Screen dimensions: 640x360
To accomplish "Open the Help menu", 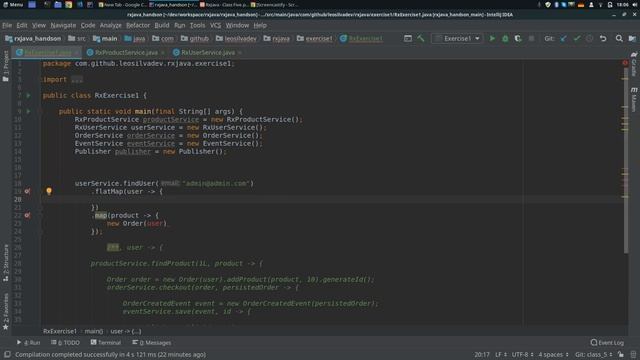I will point(260,25).
